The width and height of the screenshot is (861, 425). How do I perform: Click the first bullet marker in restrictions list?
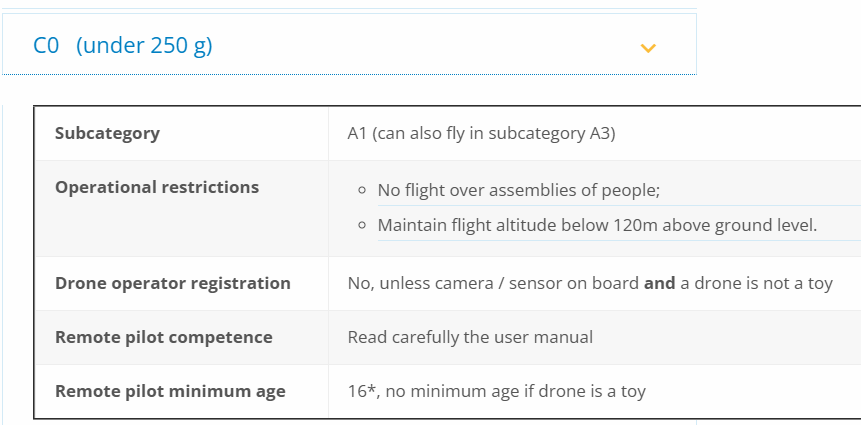tap(361, 191)
